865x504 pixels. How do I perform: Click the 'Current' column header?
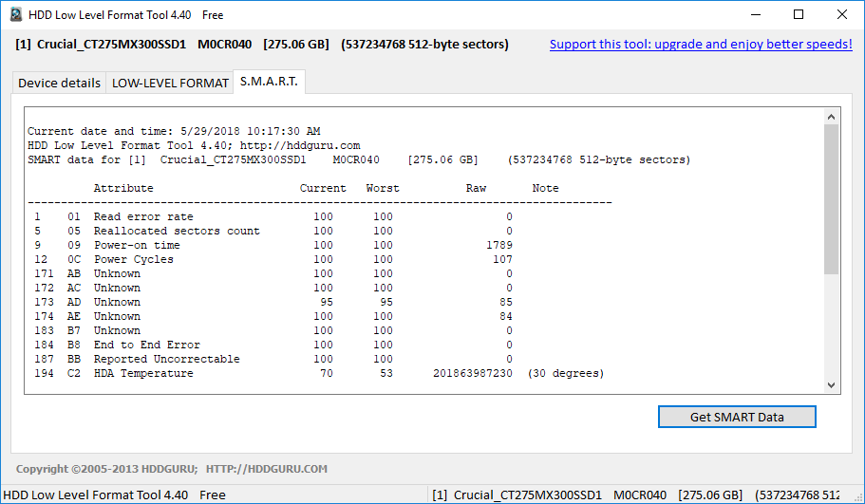[x=323, y=188]
